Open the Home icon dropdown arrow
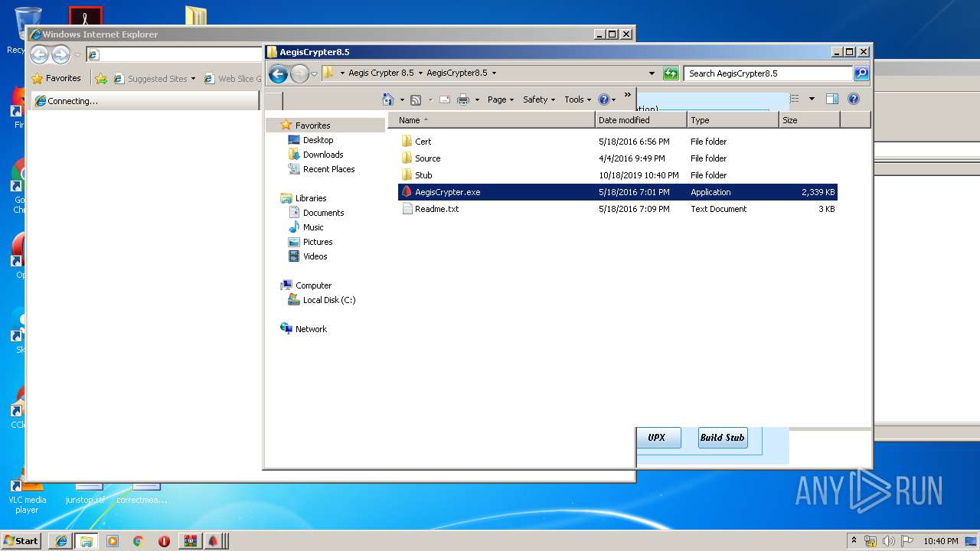The image size is (980, 551). click(402, 99)
